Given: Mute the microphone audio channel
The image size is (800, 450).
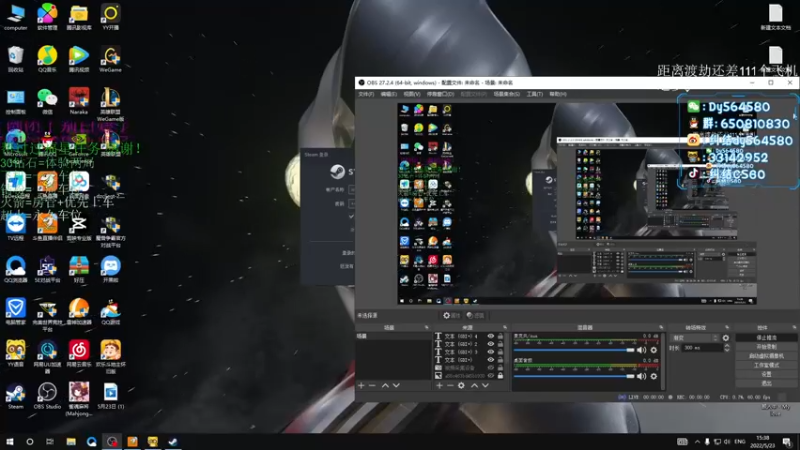Looking at the screenshot, I should 641,350.
